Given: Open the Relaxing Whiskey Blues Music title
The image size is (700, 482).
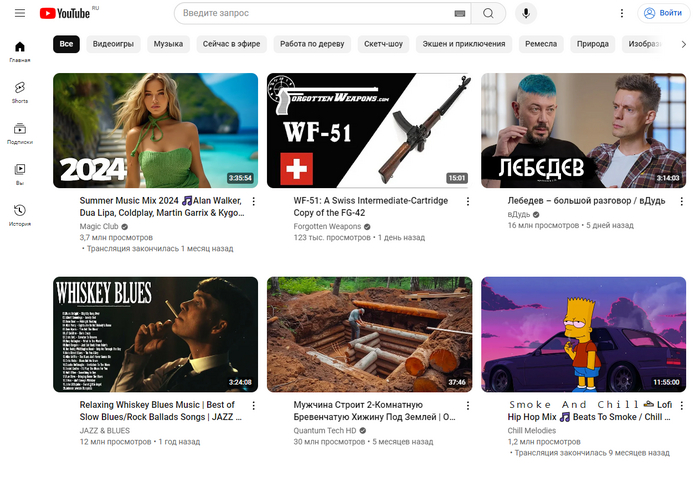Looking at the screenshot, I should (x=161, y=411).
